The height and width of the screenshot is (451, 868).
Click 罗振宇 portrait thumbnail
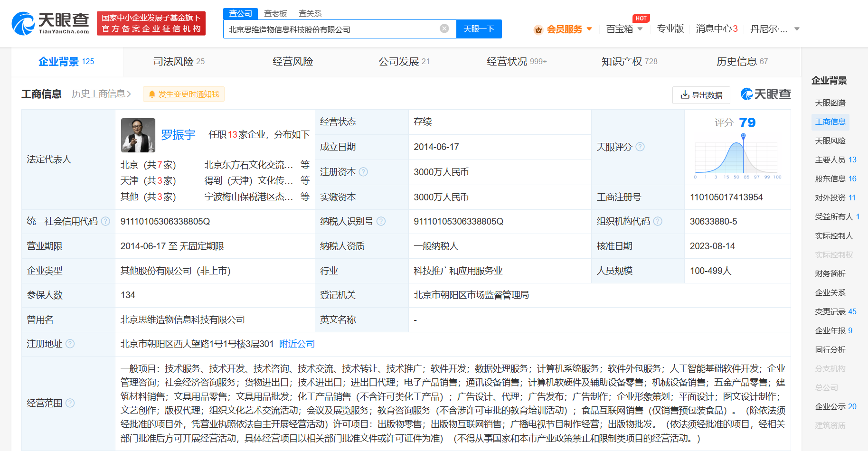(x=138, y=135)
